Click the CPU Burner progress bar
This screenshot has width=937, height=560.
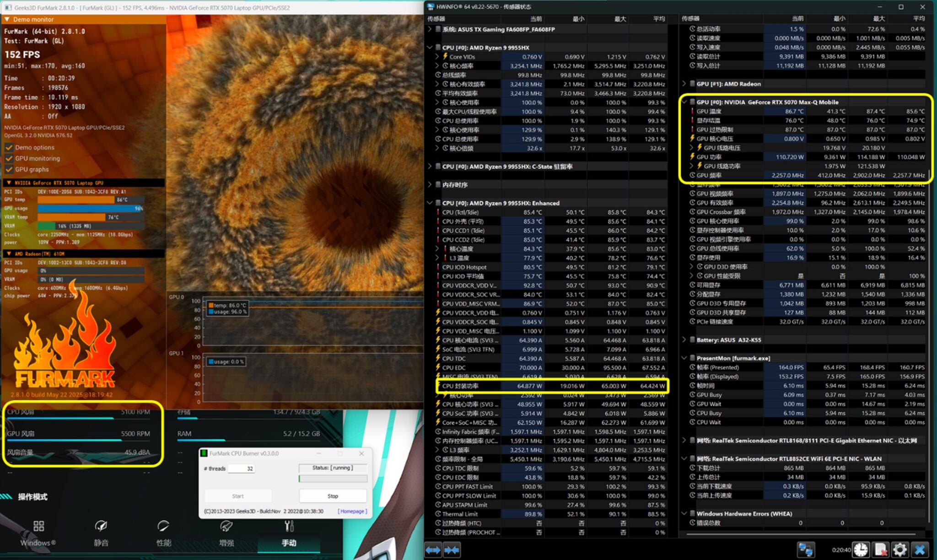point(333,479)
